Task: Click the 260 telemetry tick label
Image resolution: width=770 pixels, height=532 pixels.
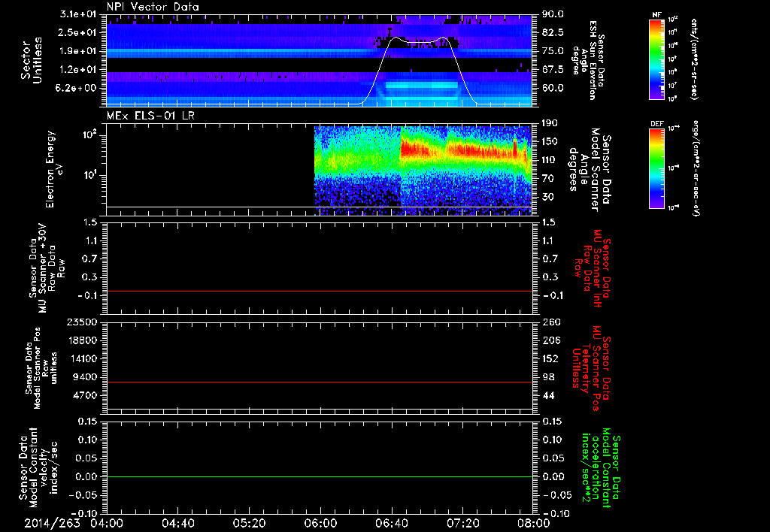Action: pos(550,322)
